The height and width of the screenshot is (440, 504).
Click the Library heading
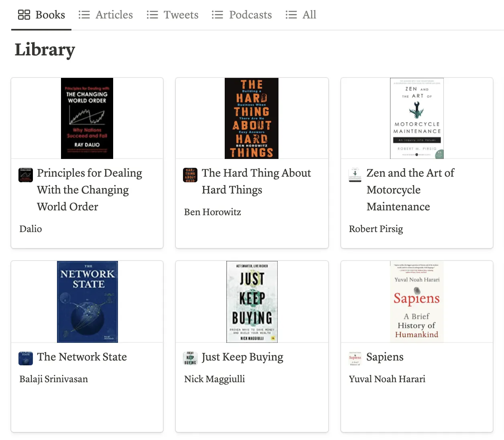tap(45, 50)
